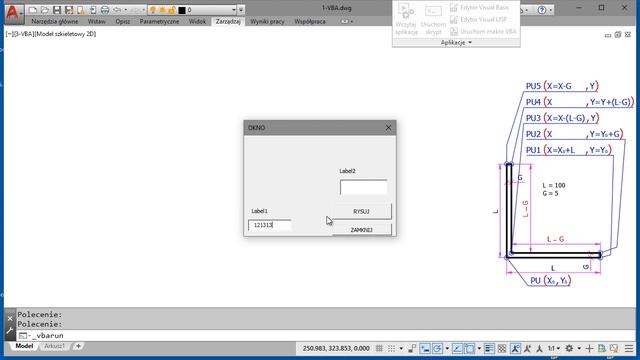Toggle object snap status icon
The height and width of the screenshot is (360, 640).
469,349
